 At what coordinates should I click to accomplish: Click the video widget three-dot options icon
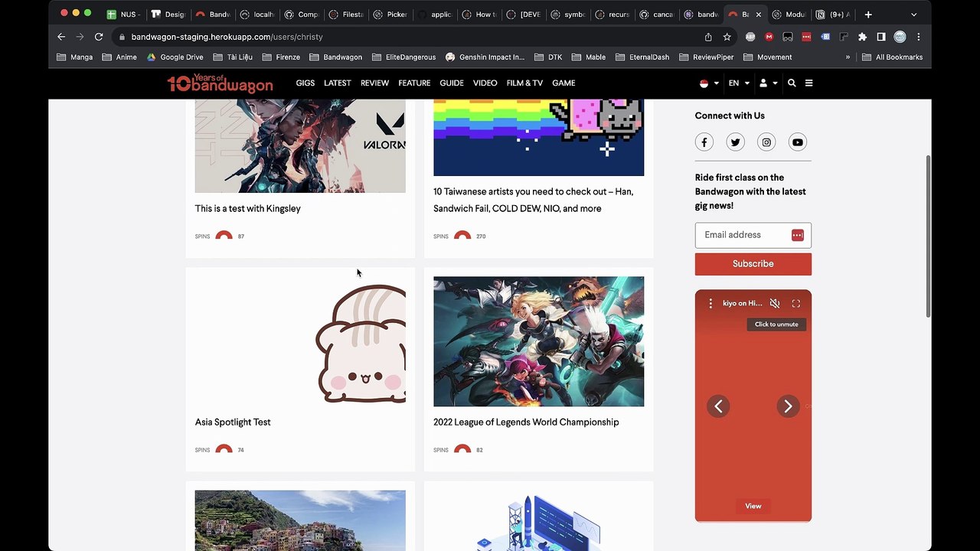pos(710,304)
